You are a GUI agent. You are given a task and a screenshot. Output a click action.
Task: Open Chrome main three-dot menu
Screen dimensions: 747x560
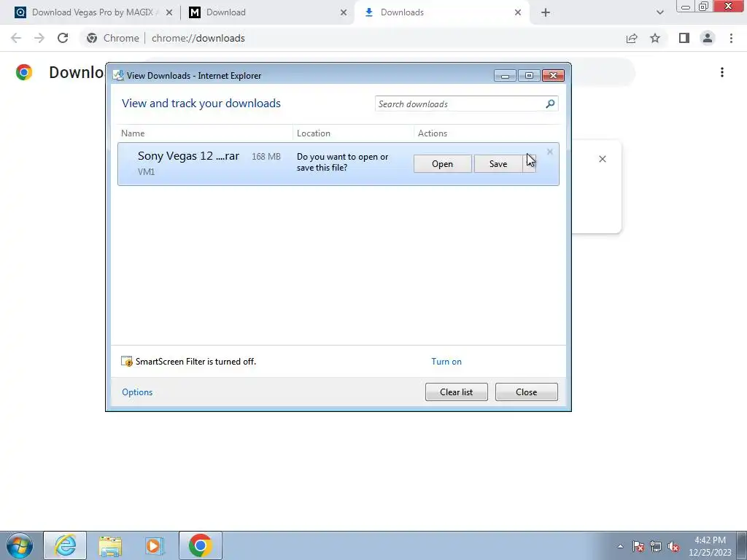tap(731, 38)
